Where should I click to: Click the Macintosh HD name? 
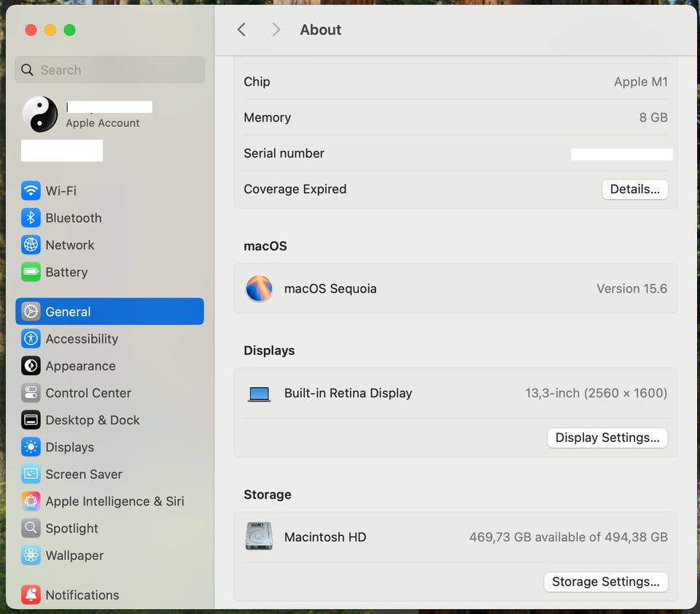click(x=325, y=537)
